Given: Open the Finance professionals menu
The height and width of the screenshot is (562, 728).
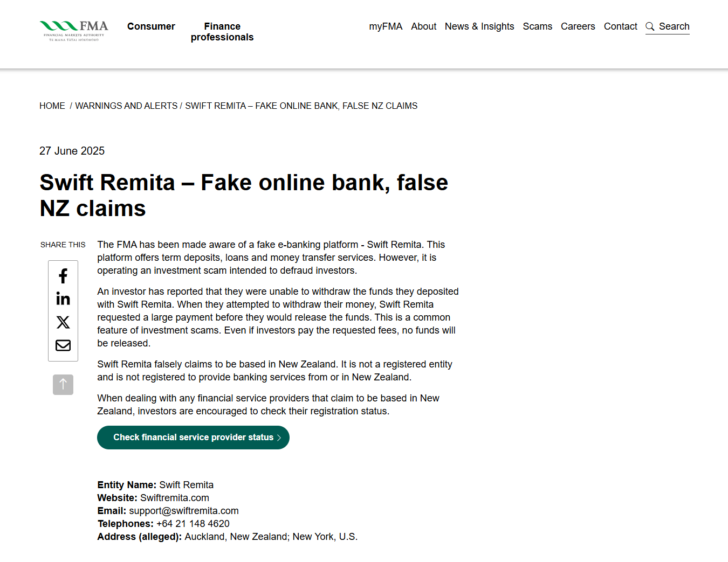Looking at the screenshot, I should point(222,32).
